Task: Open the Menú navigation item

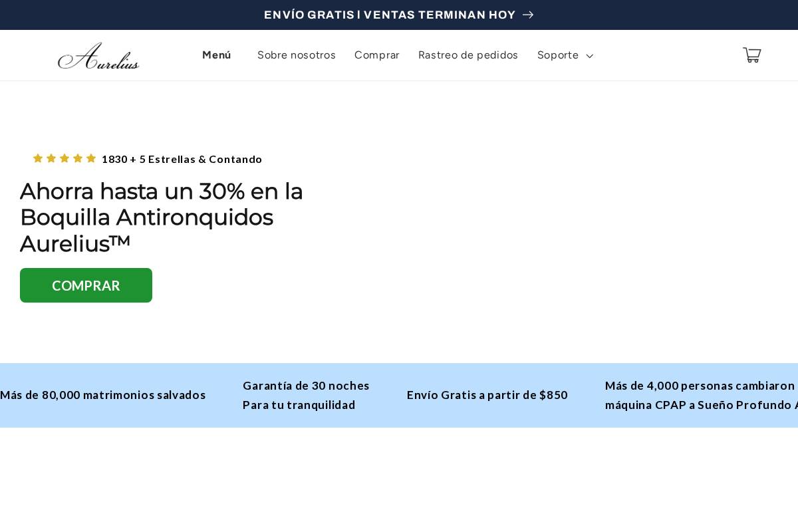Action: click(217, 55)
